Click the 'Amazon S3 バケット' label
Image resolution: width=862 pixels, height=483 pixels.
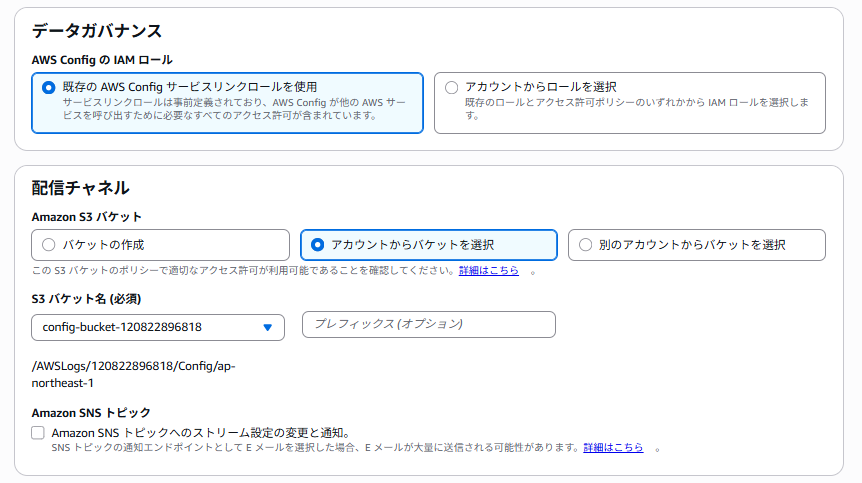(x=86, y=217)
